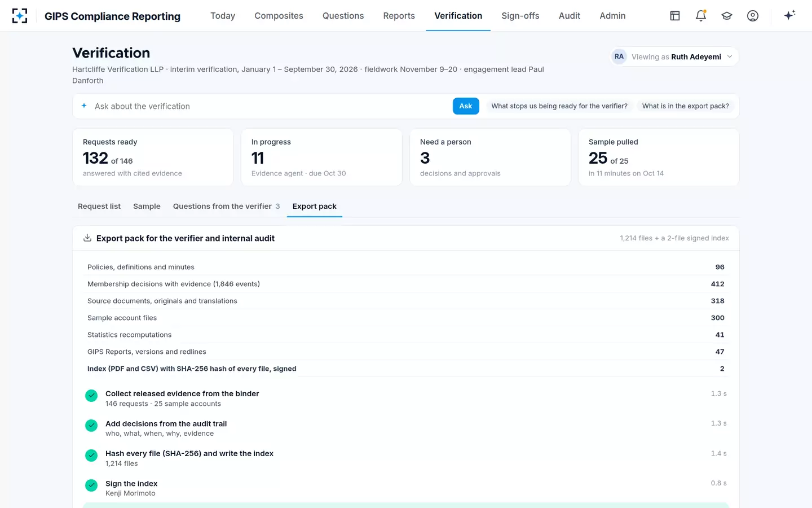Click the blue Ask button

click(x=466, y=106)
